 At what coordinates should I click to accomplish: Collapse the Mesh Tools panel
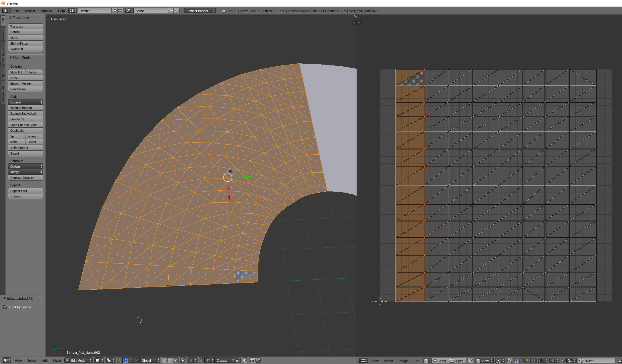pos(11,57)
